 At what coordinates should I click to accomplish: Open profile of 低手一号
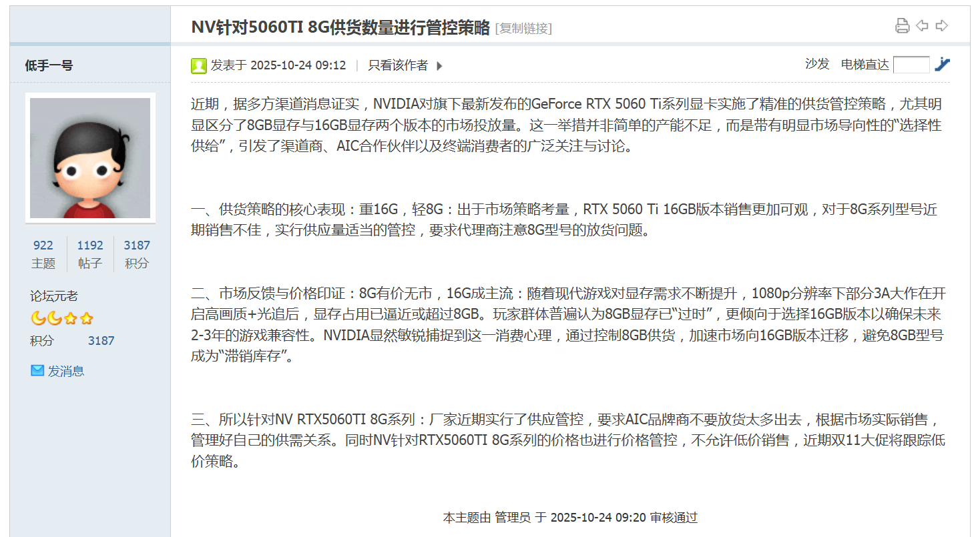49,65
